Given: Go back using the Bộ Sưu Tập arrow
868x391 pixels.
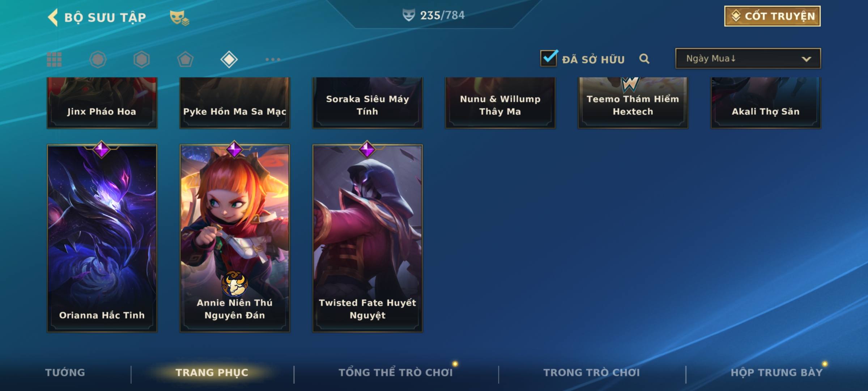Looking at the screenshot, I should point(53,17).
